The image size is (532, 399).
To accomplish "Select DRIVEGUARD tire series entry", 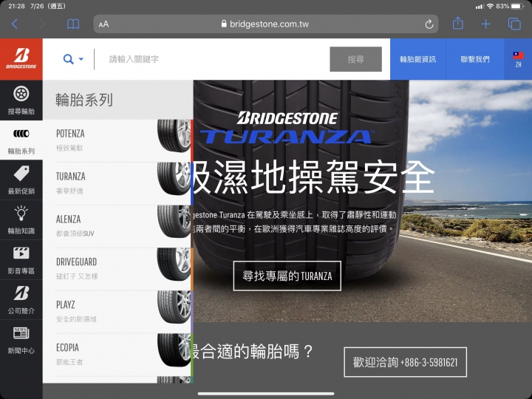I will coord(117,269).
